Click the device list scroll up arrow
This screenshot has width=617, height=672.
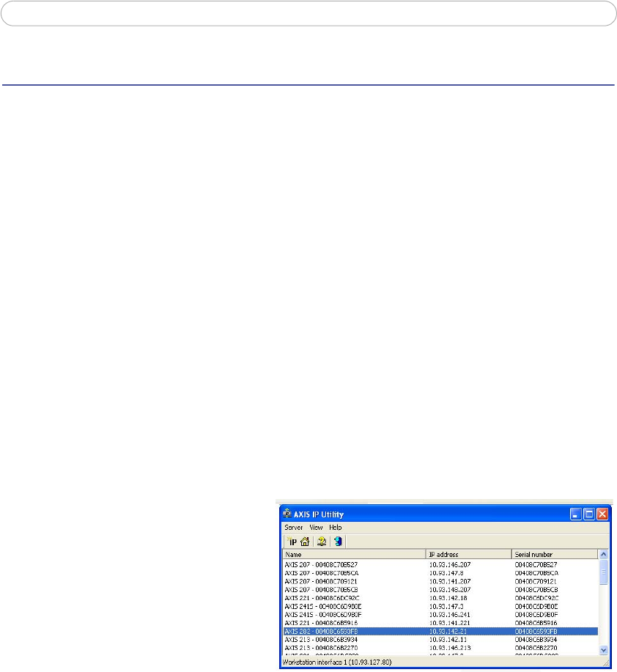click(x=603, y=555)
